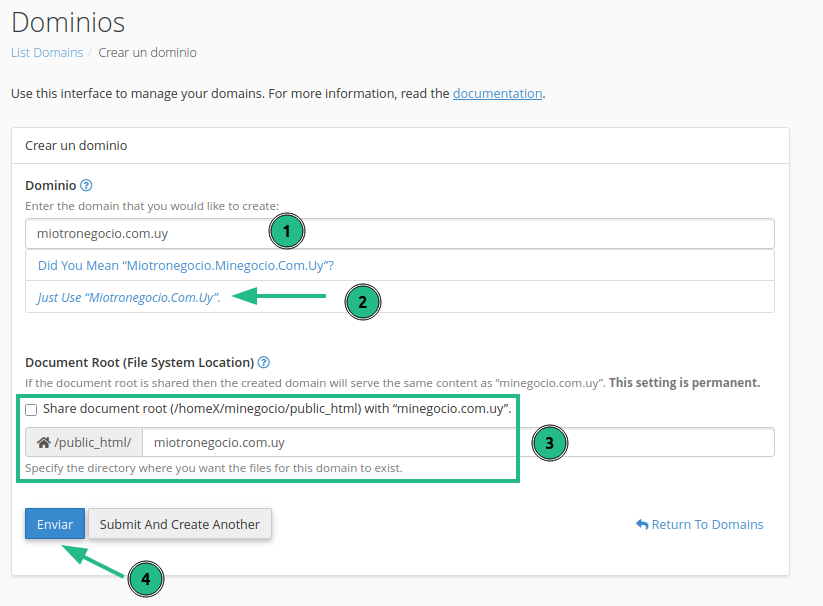
Task: Go back via Return To Domains
Action: (x=700, y=524)
